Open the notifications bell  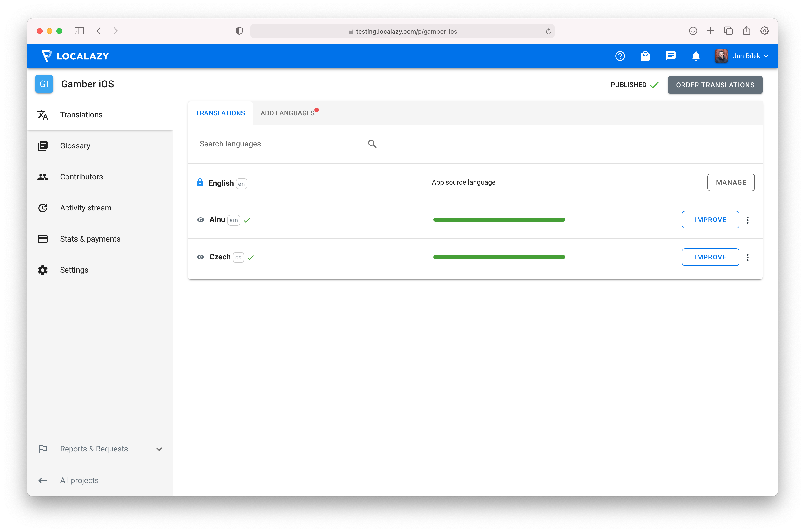click(696, 56)
